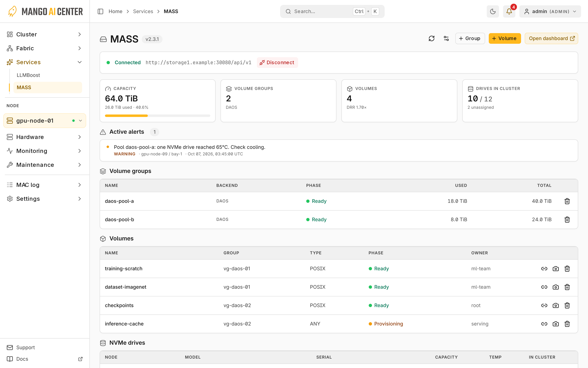Copy link for dataset-imagenet volume
The height and width of the screenshot is (368, 588).
544,287
